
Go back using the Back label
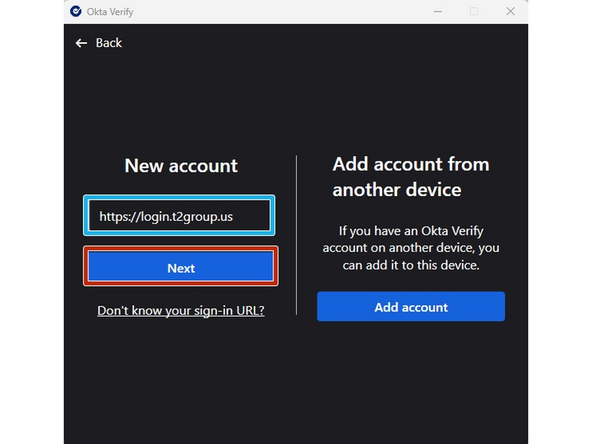[109, 43]
